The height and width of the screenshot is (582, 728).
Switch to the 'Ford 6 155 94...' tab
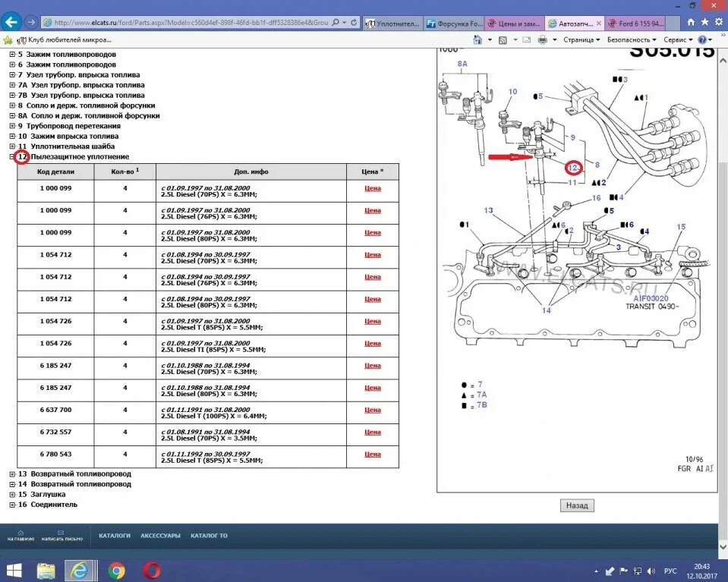point(637,24)
